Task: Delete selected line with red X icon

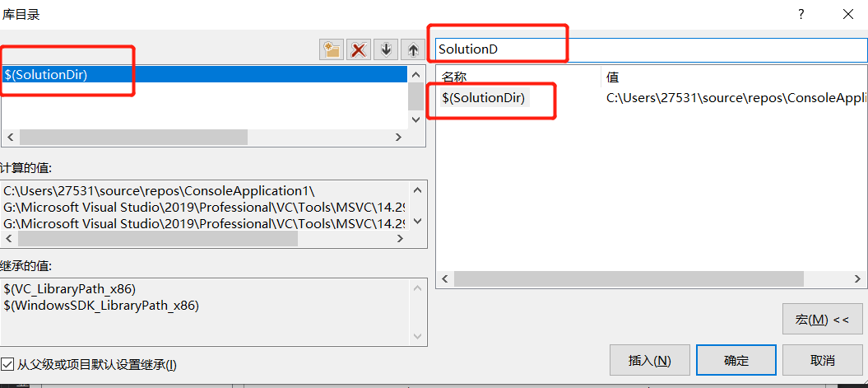Action: 359,49
